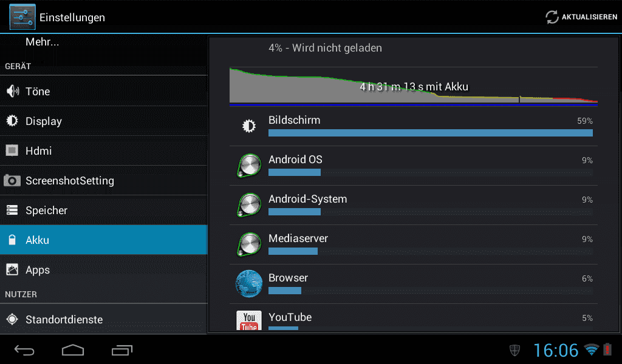Open recent apps navigation button
The height and width of the screenshot is (364, 622).
tap(121, 350)
